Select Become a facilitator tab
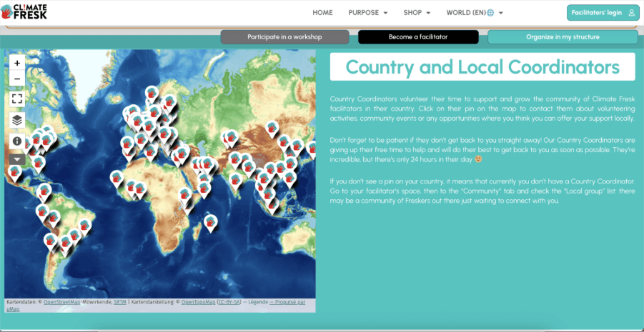Viewport: 644px width, 332px height. [x=418, y=37]
